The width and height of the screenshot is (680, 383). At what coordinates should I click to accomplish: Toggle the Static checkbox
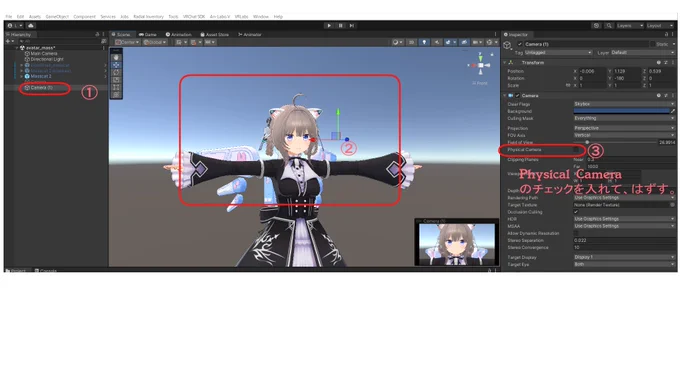coord(652,44)
